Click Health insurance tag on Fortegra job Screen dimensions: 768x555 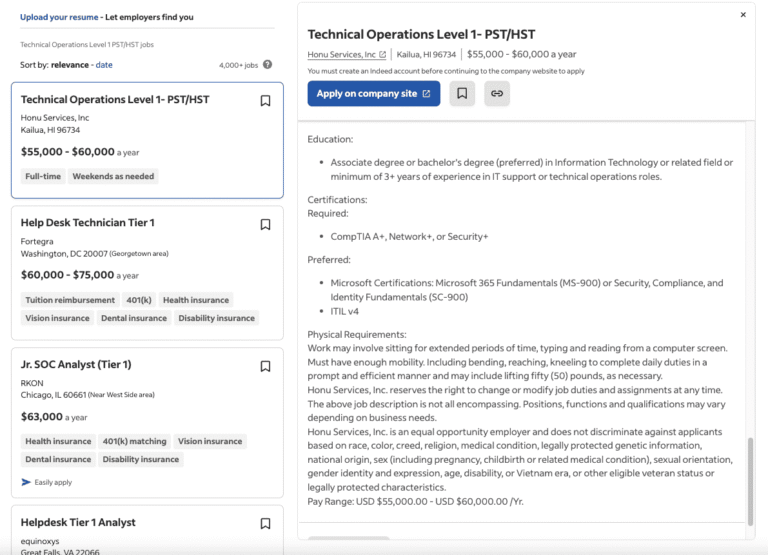coord(196,300)
